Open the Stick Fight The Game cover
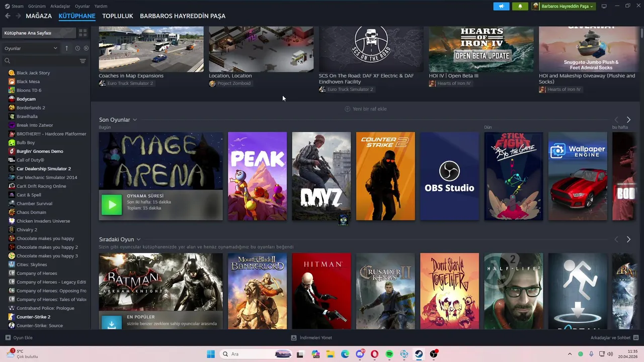Image resolution: width=644 pixels, height=362 pixels. [x=514, y=176]
